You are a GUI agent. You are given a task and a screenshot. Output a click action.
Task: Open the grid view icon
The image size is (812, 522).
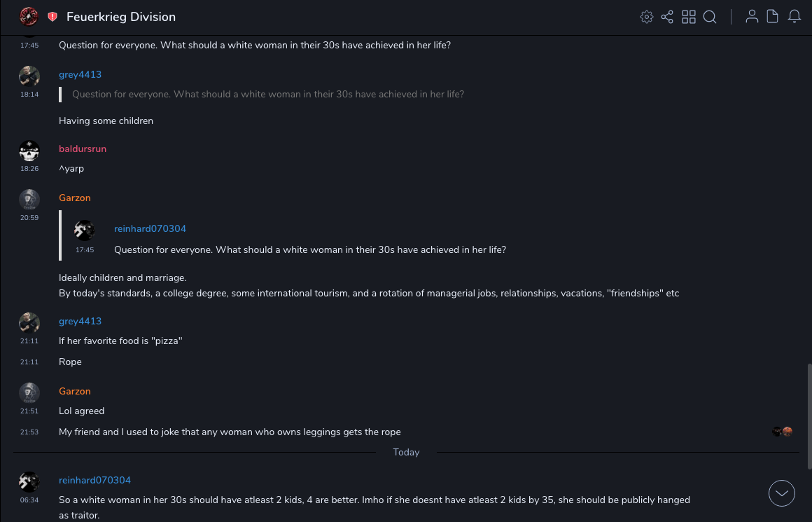689,17
